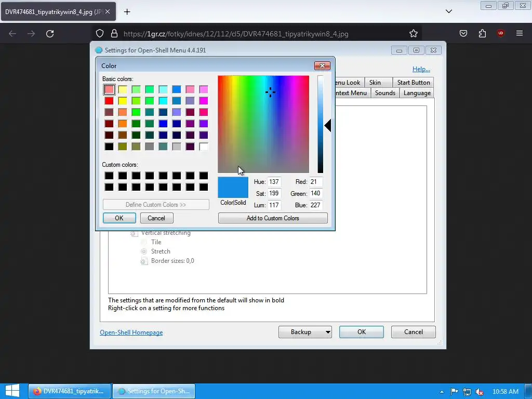Switch to the Language tab
This screenshot has width=532, height=399.
pyautogui.click(x=417, y=93)
